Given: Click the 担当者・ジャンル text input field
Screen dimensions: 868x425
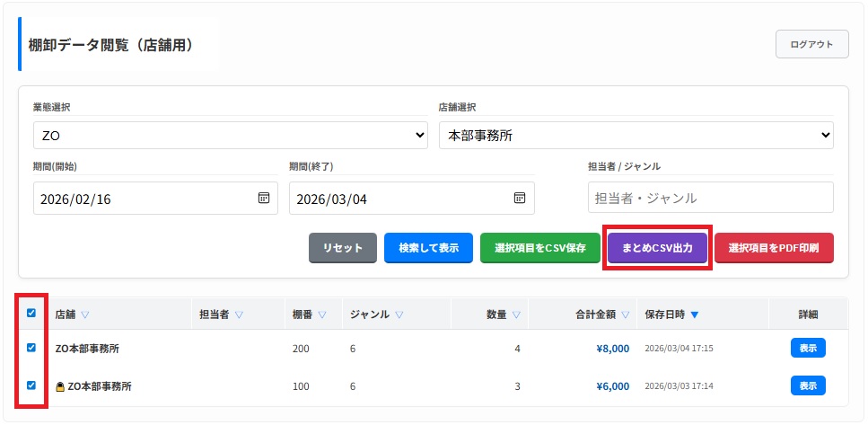Looking at the screenshot, I should 710,198.
